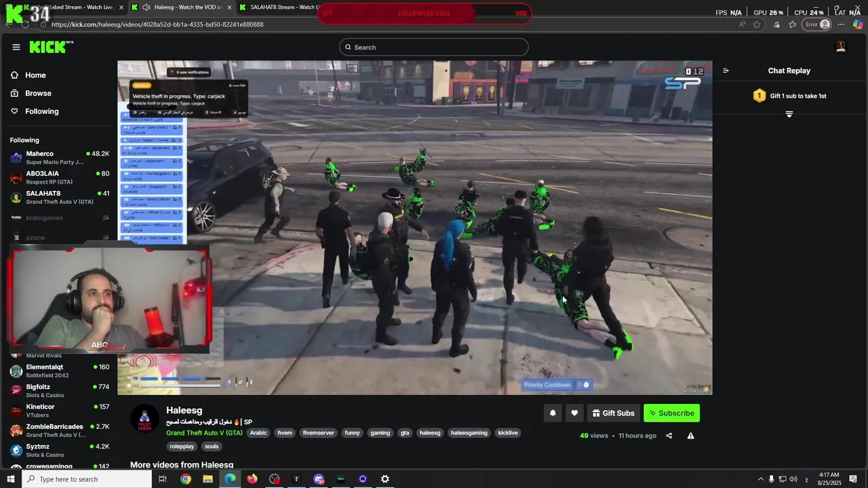Open Syztmz channel in sidebar
Image resolution: width=868 pixels, height=488 pixels.
(60, 450)
